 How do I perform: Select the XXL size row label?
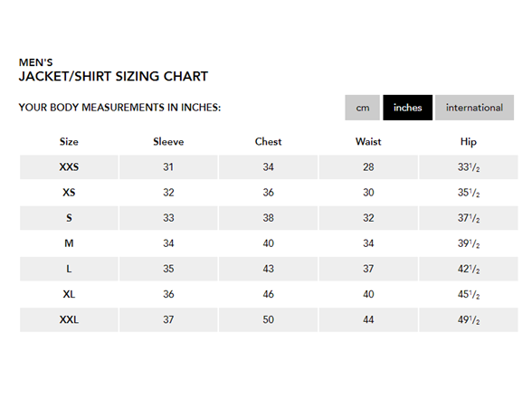click(x=69, y=319)
